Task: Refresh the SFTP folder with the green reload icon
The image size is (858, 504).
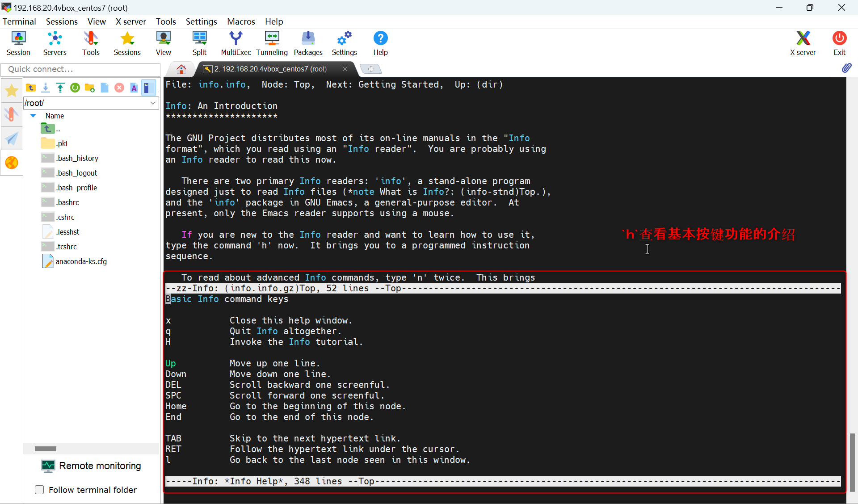Action: 75,88
